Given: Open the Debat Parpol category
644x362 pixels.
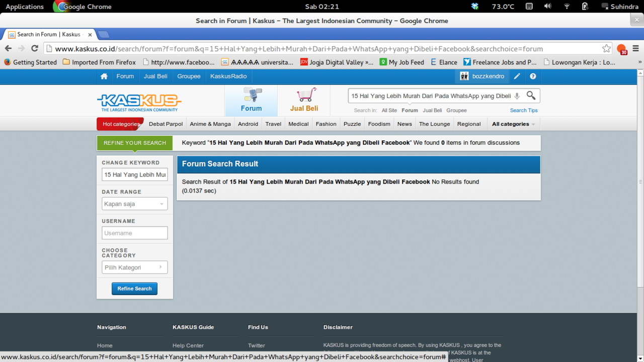Looking at the screenshot, I should (x=166, y=124).
